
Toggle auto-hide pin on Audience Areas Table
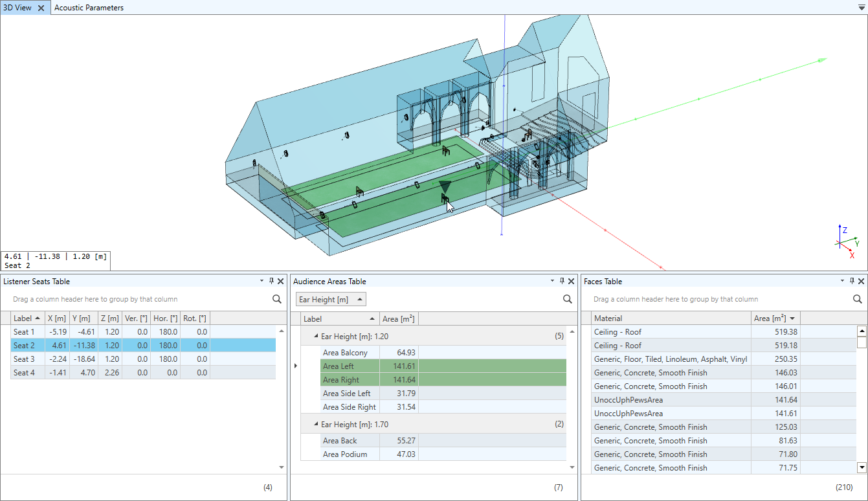[562, 281]
